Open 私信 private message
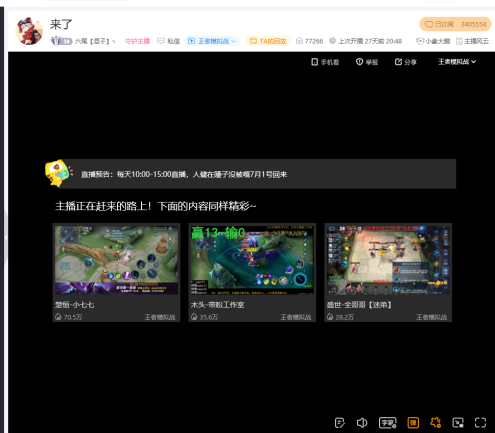Image resolution: width=495 pixels, height=433 pixels. [168, 41]
